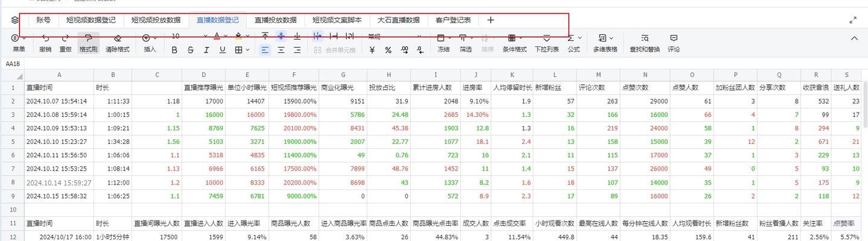This screenshot has width=868, height=241.
Task: Align cell content to bottom
Action: pos(297,36)
